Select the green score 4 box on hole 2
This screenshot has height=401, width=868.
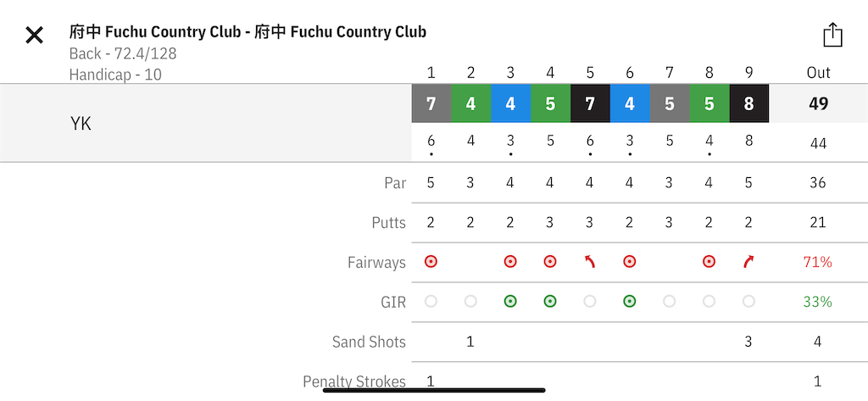(x=471, y=103)
